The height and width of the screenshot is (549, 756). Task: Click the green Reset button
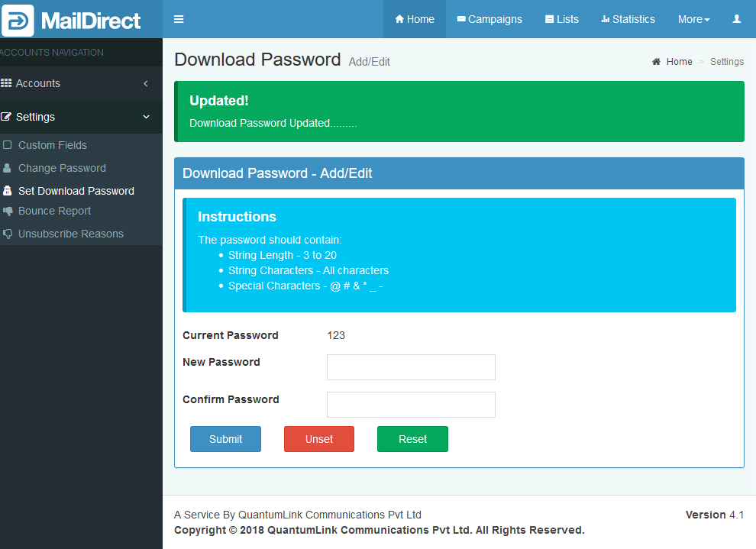(x=412, y=439)
